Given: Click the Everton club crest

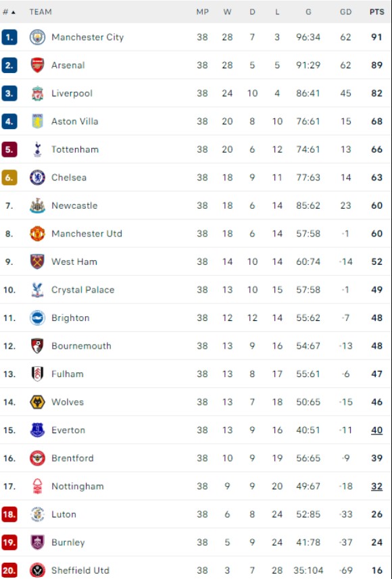Looking at the screenshot, I should (x=37, y=430).
